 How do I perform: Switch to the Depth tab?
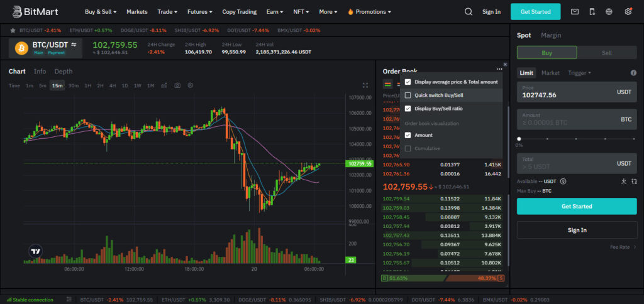click(x=64, y=72)
